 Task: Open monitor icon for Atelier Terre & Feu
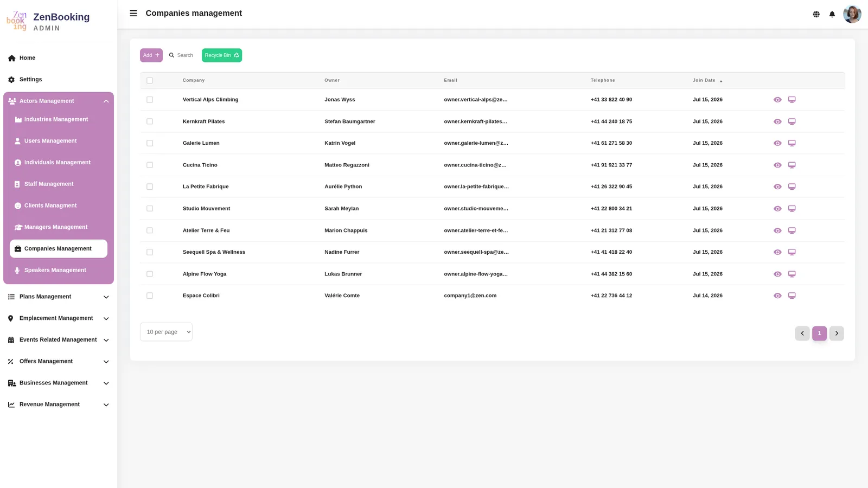point(792,230)
